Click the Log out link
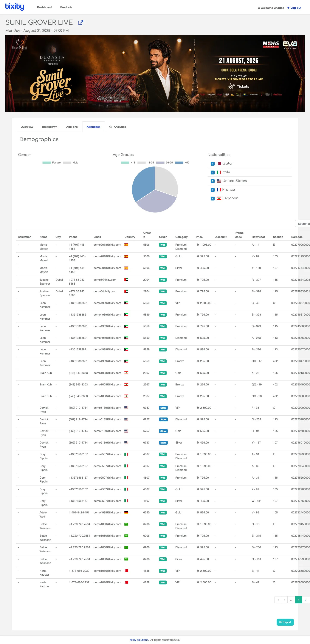This screenshot has width=310, height=644. (294, 8)
